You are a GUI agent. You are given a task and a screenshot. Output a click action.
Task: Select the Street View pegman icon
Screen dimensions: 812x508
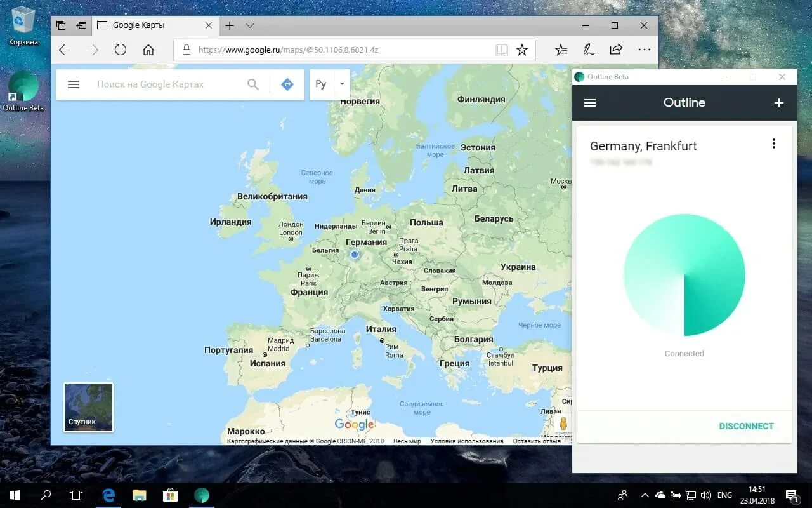[x=563, y=423]
